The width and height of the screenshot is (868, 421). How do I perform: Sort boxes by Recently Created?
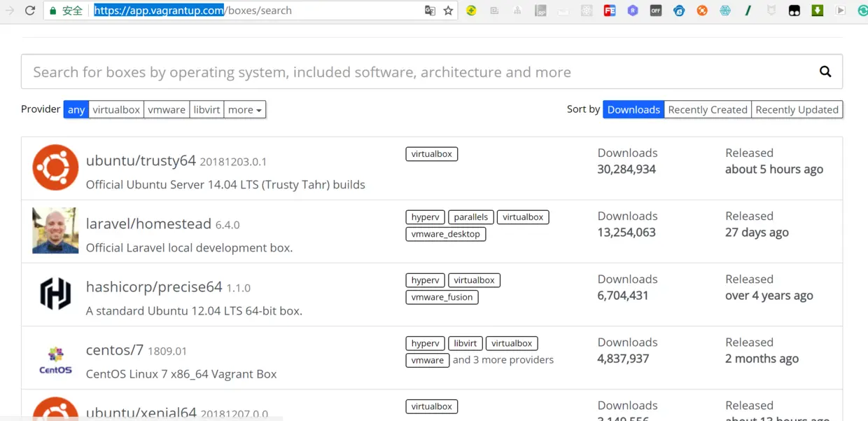tap(708, 109)
